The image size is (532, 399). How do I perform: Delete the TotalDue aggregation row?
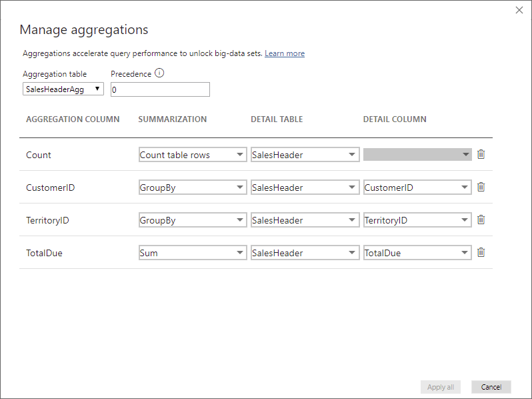click(x=481, y=252)
